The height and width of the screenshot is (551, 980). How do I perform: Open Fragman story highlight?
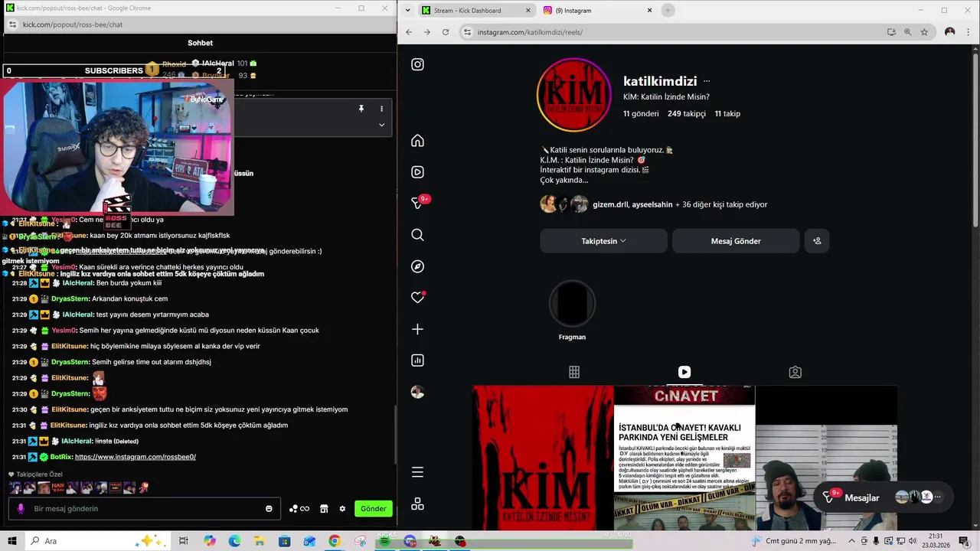572,311
